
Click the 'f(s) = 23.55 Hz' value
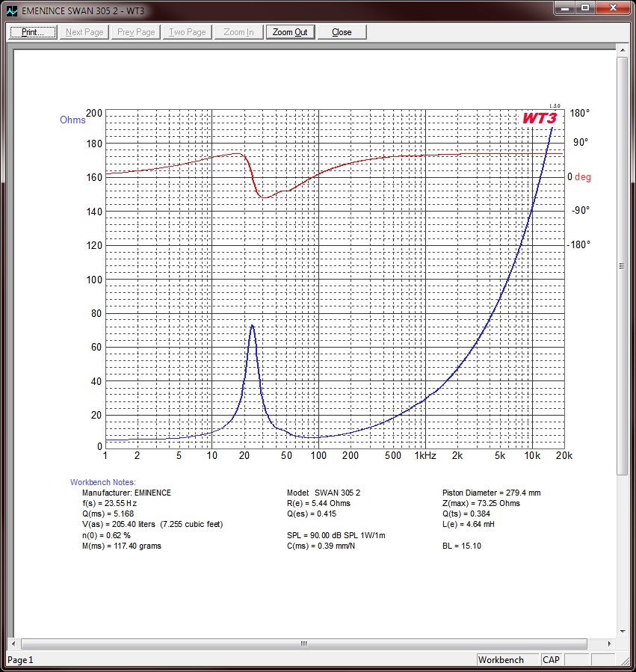coord(110,503)
